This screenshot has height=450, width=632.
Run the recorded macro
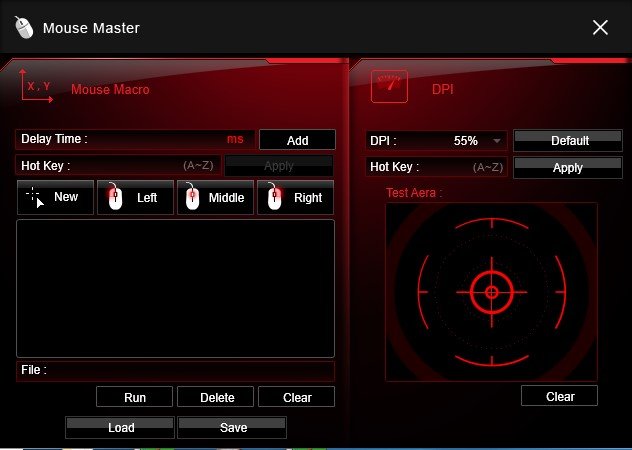(x=134, y=397)
